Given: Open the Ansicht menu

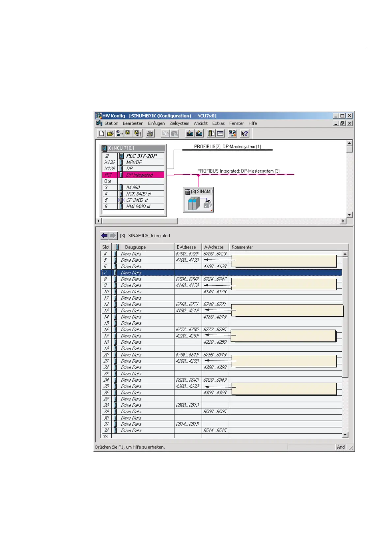Looking at the screenshot, I should [x=201, y=123].
